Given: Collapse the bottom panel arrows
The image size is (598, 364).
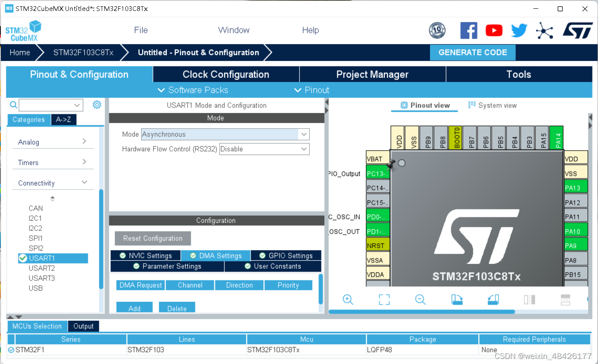Looking at the screenshot, I should (14, 317).
